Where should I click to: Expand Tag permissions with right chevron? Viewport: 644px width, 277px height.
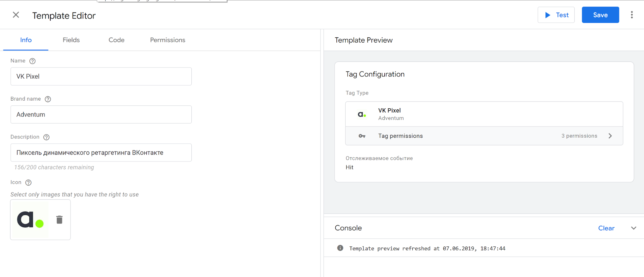click(610, 136)
